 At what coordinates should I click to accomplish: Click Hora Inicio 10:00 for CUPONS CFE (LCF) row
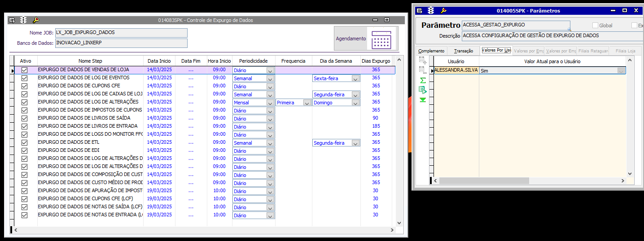[219, 199]
